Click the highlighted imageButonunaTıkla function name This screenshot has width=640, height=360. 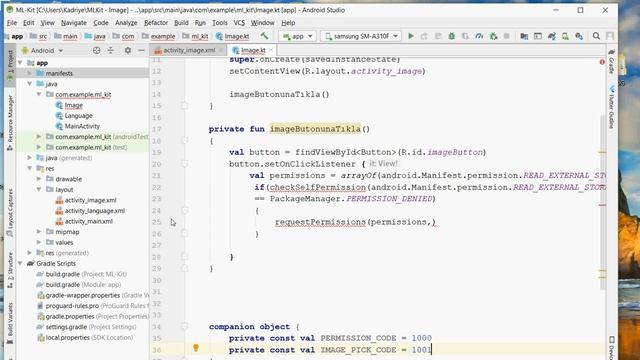(x=315, y=129)
